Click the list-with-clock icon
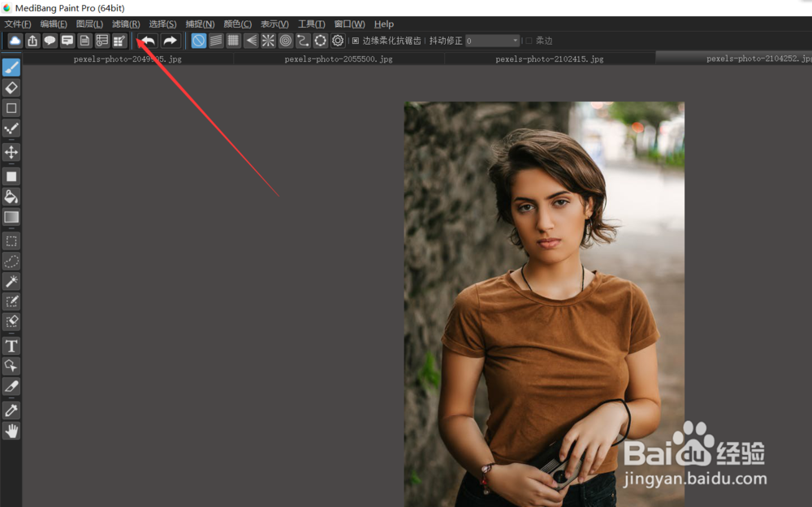Viewport: 812px width, 507px height. coord(102,41)
